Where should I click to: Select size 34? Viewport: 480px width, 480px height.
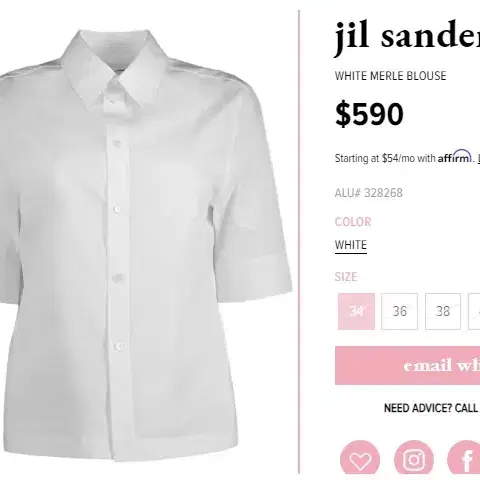pos(356,311)
